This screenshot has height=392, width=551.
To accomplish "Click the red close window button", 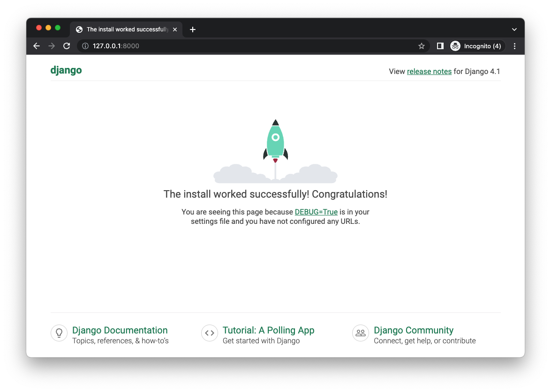I will [x=39, y=28].
